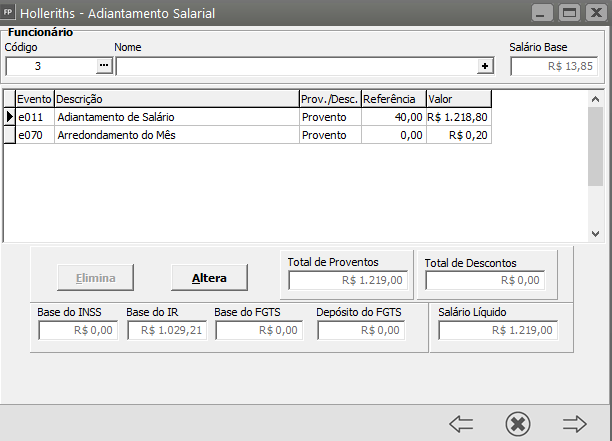The width and height of the screenshot is (612, 441).
Task: Click the back arrow navigation icon
Action: click(x=461, y=423)
